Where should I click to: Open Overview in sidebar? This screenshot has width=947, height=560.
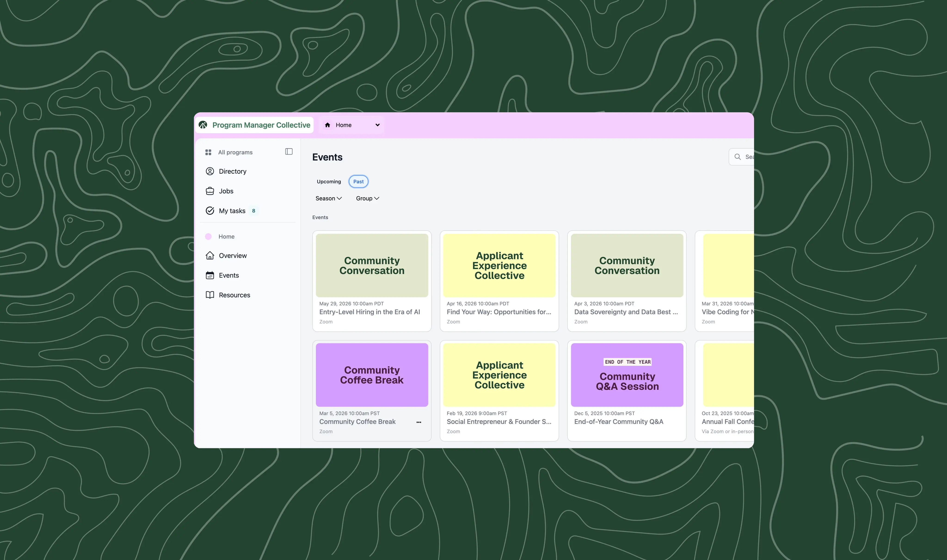click(x=233, y=256)
